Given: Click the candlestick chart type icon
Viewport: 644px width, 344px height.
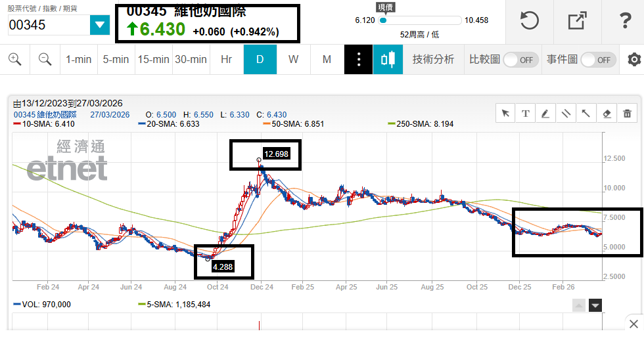Looking at the screenshot, I should [388, 60].
